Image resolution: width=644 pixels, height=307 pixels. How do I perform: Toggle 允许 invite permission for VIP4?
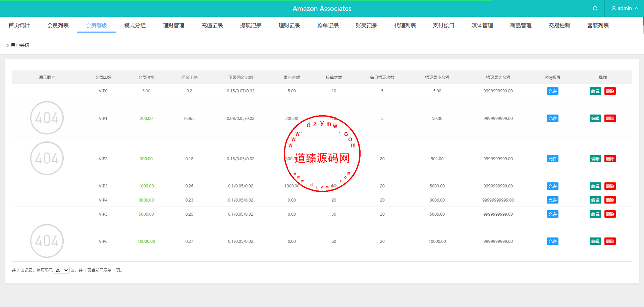tap(552, 200)
